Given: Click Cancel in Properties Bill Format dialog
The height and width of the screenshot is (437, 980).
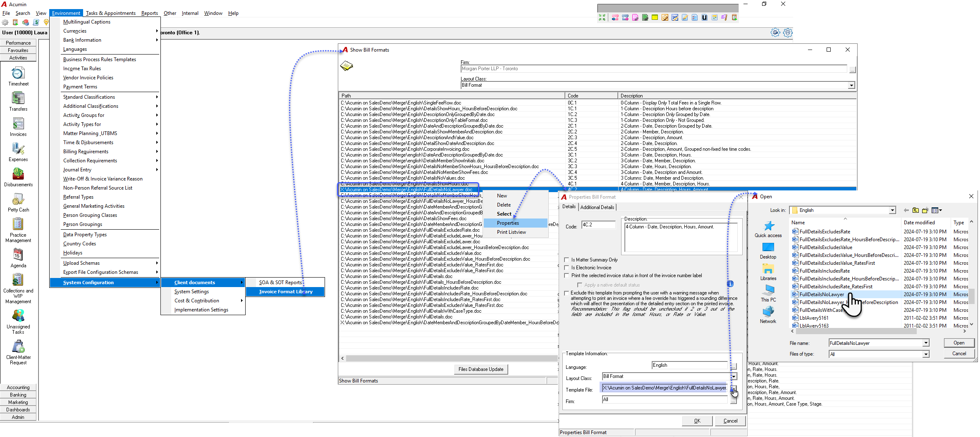Looking at the screenshot, I should 730,421.
